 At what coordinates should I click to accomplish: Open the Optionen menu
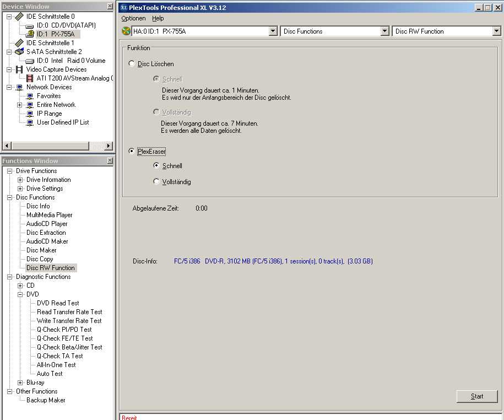tap(133, 18)
